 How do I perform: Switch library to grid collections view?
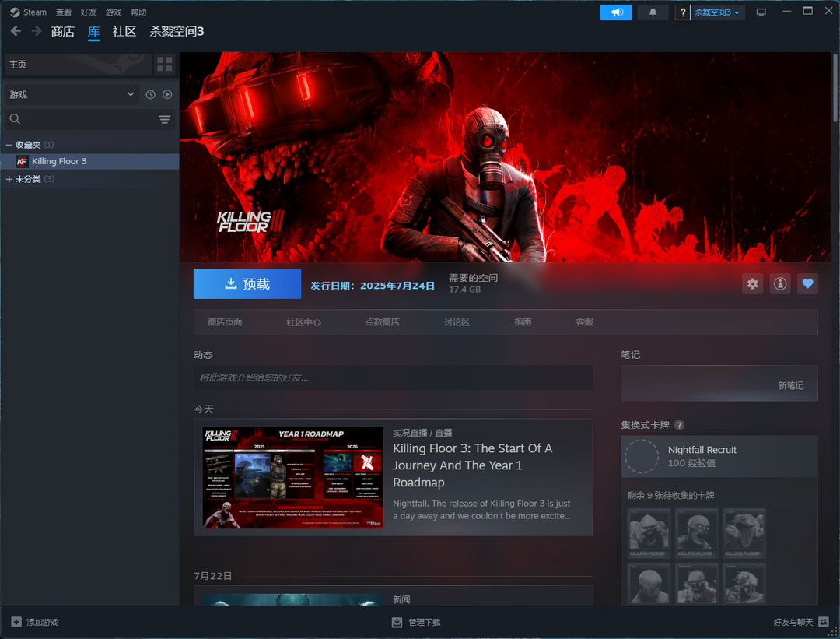click(164, 65)
